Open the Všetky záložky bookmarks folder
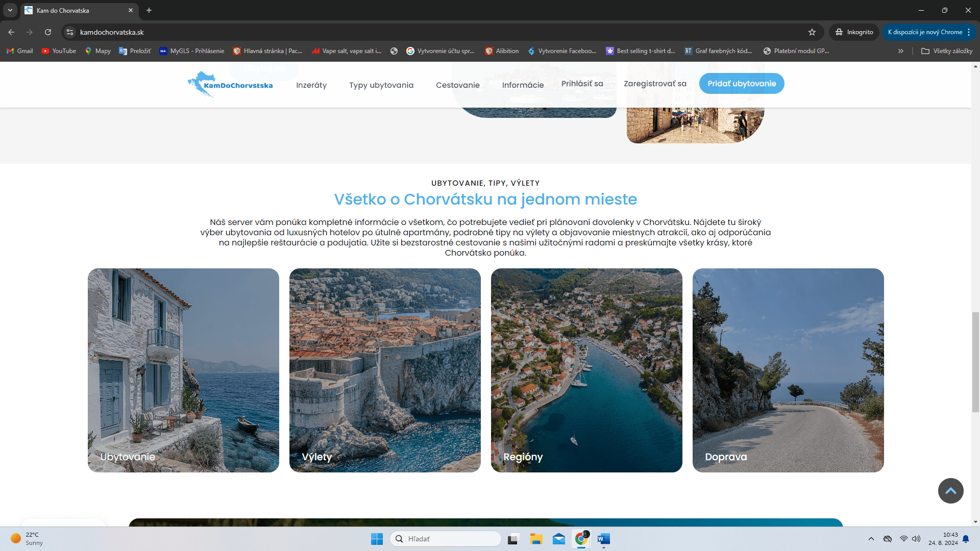 (x=947, y=51)
